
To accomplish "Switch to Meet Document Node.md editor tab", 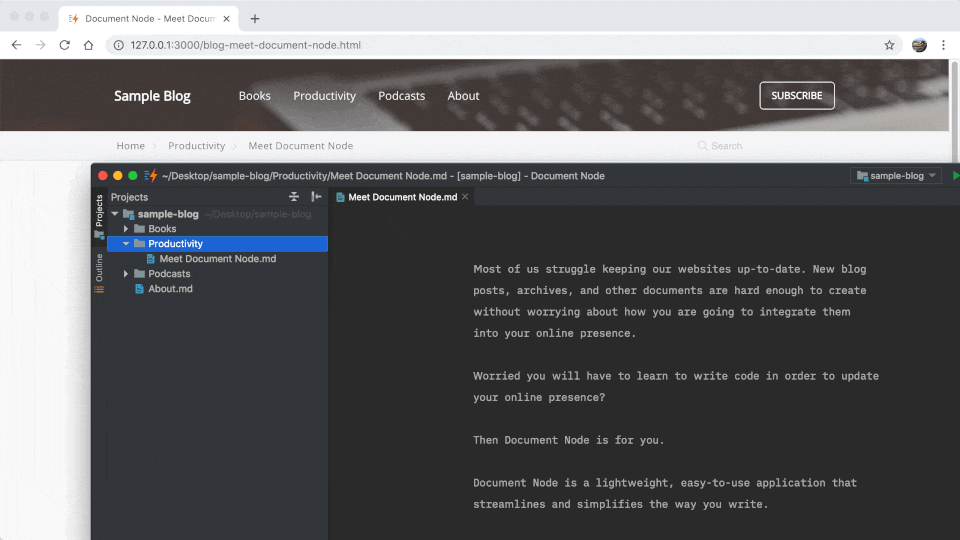I will [x=402, y=197].
